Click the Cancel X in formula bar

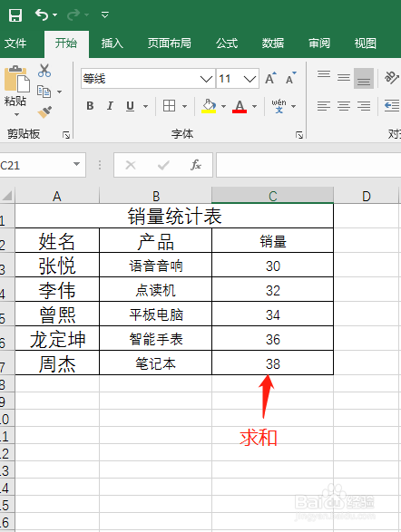[131, 165]
